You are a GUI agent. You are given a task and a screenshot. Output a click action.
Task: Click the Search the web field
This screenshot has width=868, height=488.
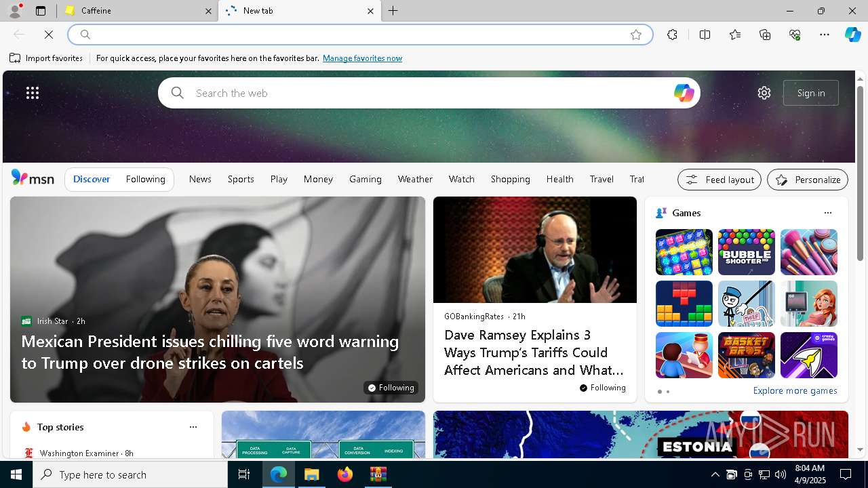(429, 93)
